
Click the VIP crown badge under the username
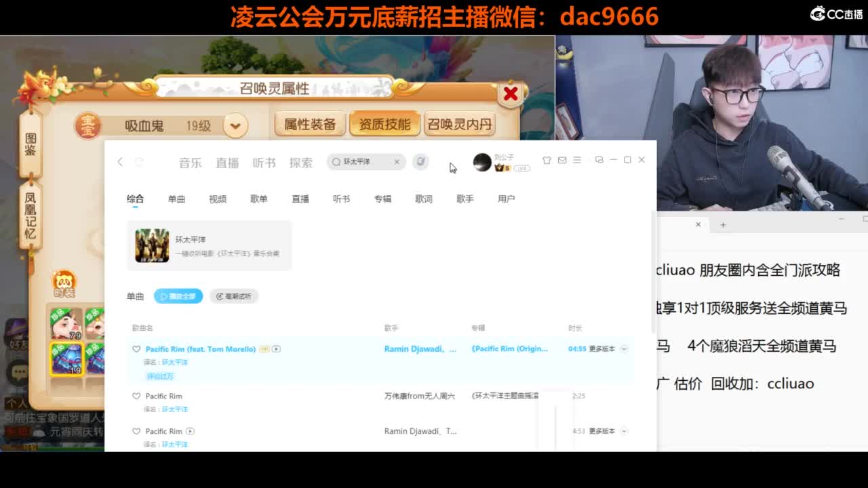tap(502, 167)
